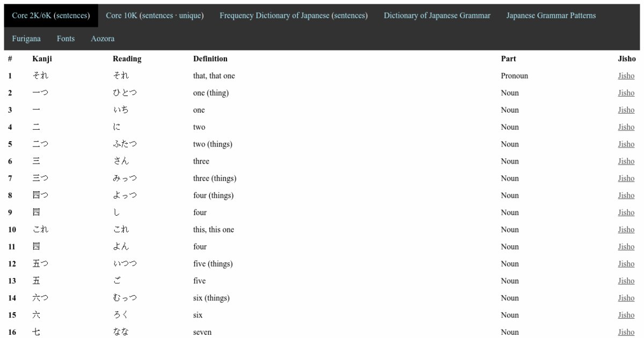This screenshot has width=644, height=338.
Task: Select the kanji 四つ in row 8
Action: 40,195
